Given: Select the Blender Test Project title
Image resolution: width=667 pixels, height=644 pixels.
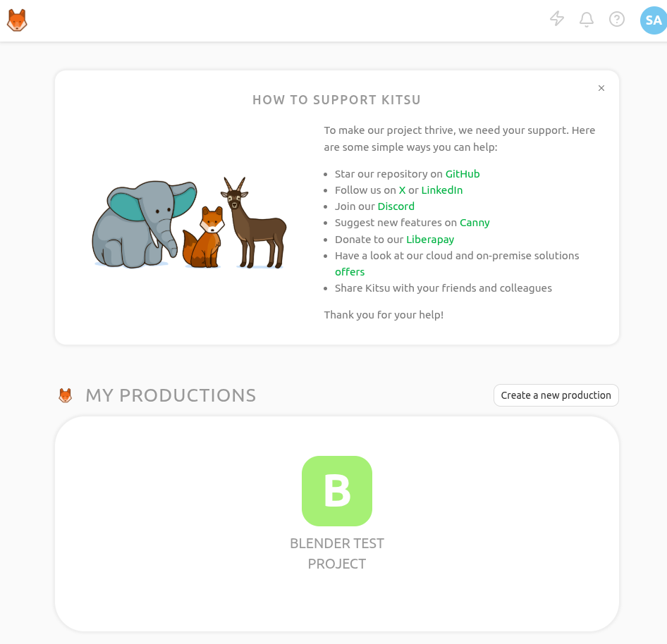Looking at the screenshot, I should 337,553.
